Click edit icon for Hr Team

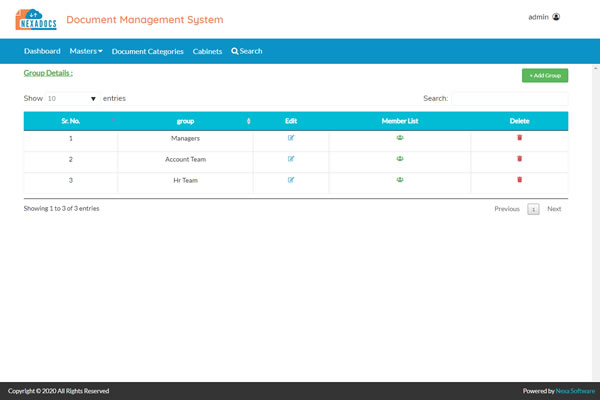291,180
